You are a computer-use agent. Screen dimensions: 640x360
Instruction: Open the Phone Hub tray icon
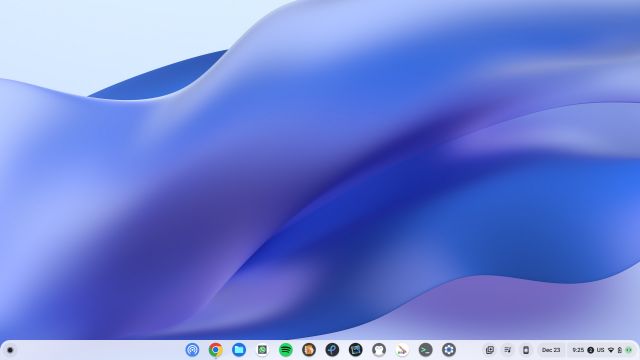point(526,350)
